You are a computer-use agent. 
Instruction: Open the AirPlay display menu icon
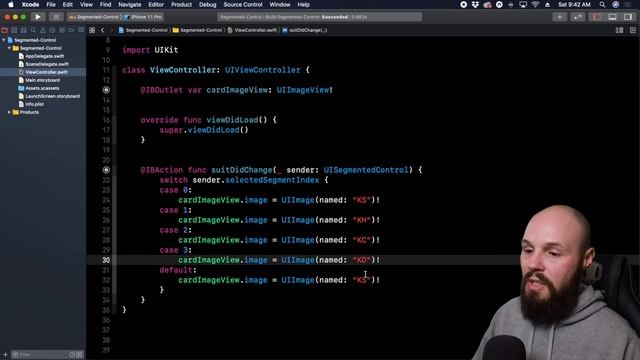[x=523, y=4]
